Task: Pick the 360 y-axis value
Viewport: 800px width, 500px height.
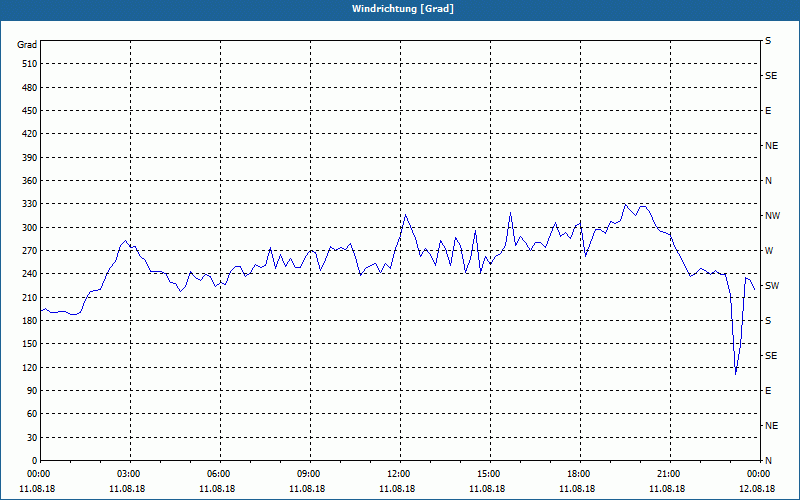Action: (30, 181)
